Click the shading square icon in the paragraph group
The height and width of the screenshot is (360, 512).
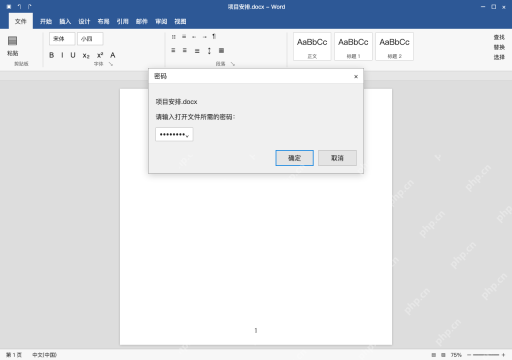(221, 50)
